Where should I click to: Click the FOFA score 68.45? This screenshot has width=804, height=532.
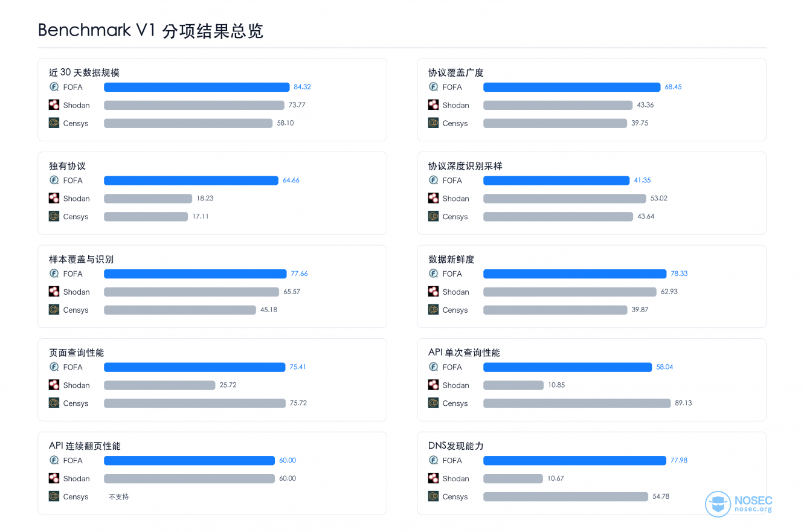click(673, 87)
